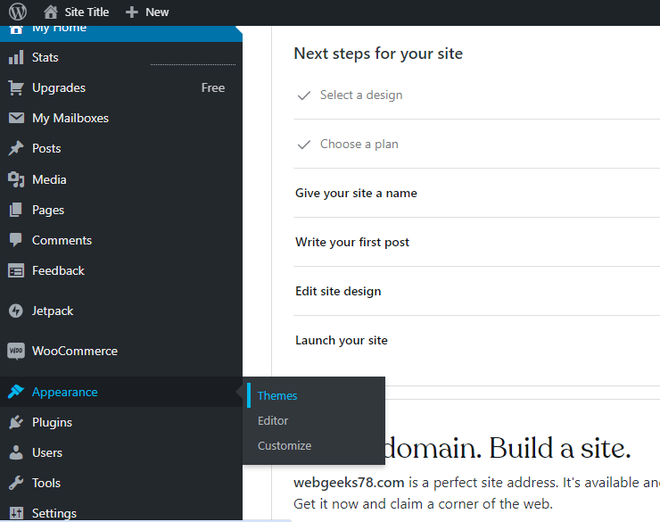Click the Site Title home icon
Image resolution: width=660 pixels, height=522 pixels.
[51, 12]
